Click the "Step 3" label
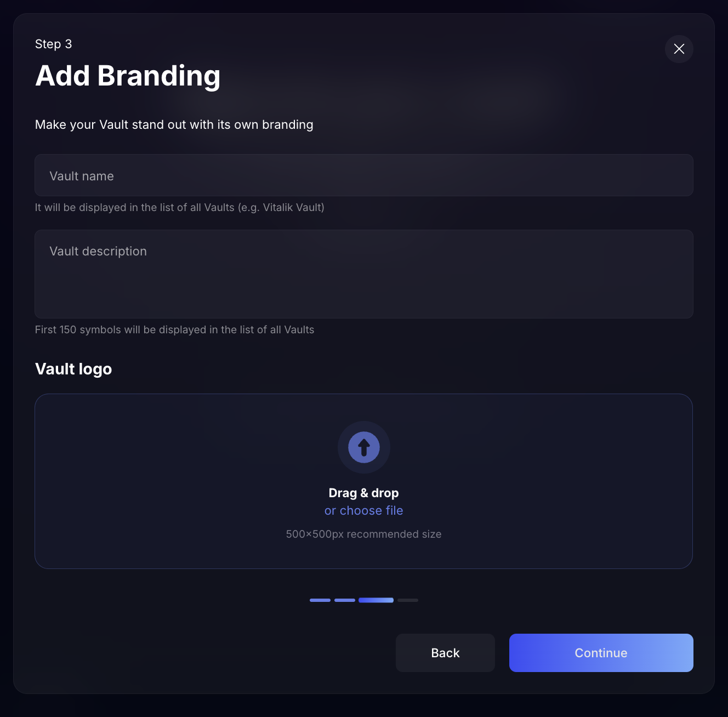Image resolution: width=728 pixels, height=717 pixels. tap(53, 44)
